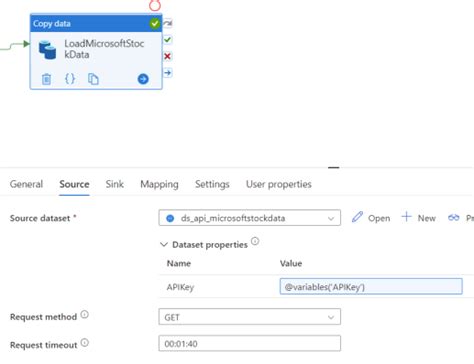
Task: Click the glasses preview data icon
Action: coord(454,218)
